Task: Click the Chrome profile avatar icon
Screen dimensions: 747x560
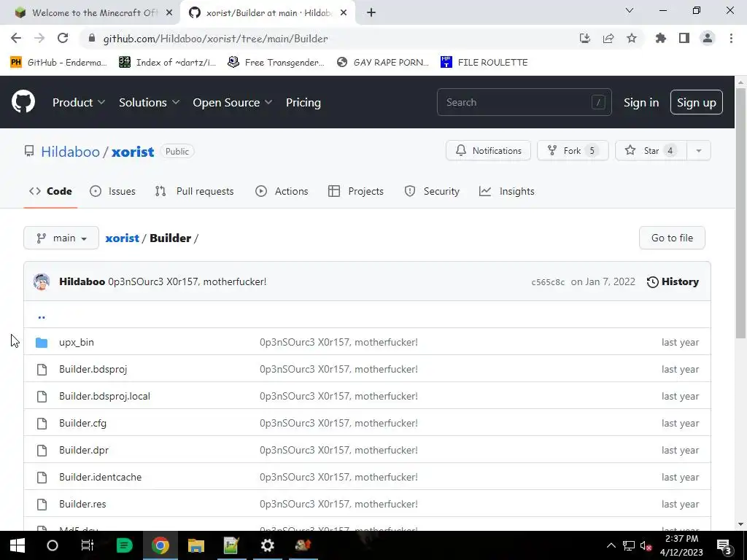Action: [708, 38]
